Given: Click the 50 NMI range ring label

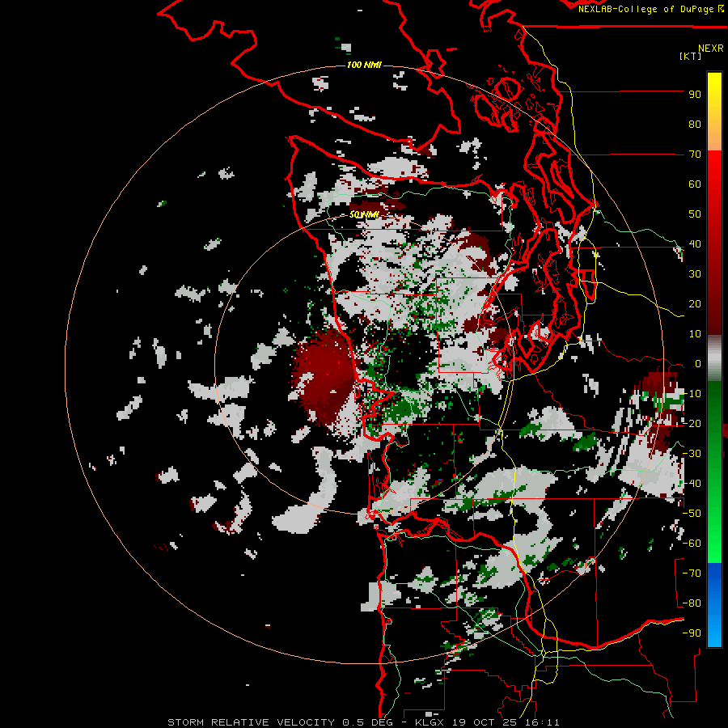Looking at the screenshot, I should (364, 214).
